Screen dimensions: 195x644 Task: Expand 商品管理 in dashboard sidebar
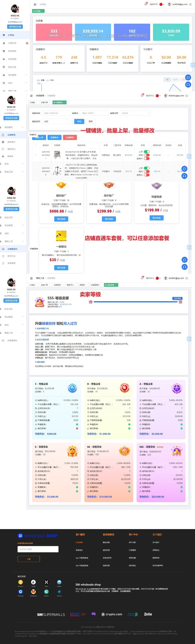coord(15,75)
